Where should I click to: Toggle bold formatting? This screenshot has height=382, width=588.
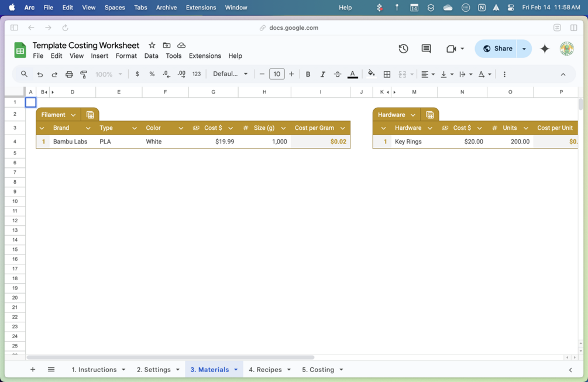(308, 74)
